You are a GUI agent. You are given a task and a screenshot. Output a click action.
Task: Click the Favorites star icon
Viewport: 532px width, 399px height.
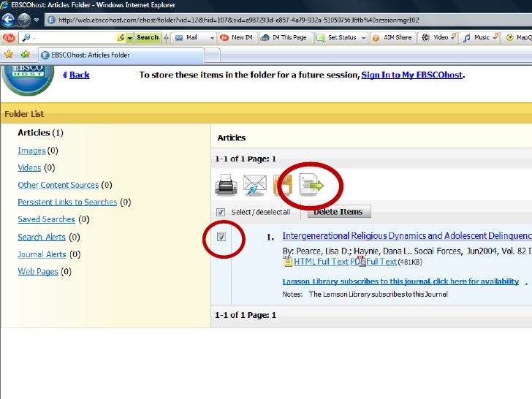click(x=9, y=54)
